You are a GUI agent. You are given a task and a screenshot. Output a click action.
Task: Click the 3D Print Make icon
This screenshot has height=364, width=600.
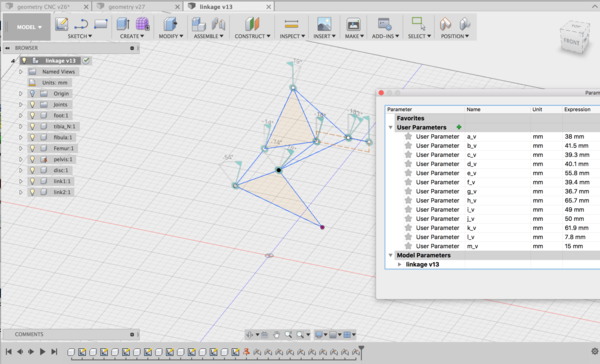(x=353, y=24)
